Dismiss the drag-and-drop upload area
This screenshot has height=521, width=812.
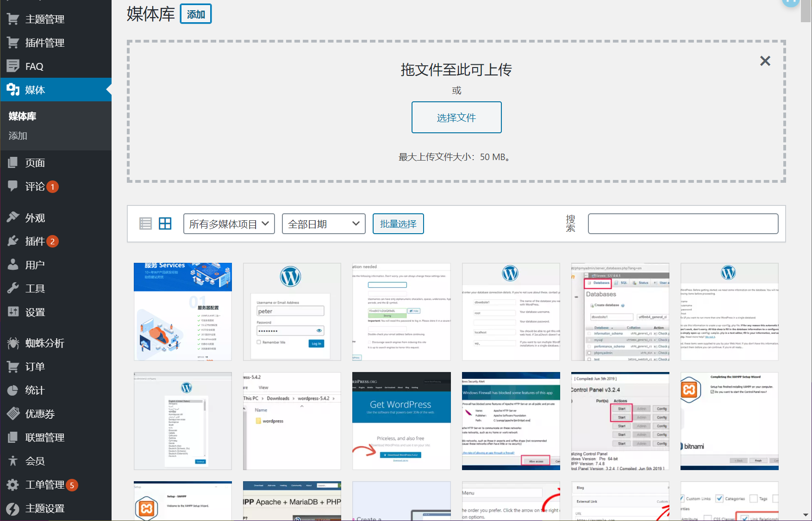pyautogui.click(x=765, y=61)
